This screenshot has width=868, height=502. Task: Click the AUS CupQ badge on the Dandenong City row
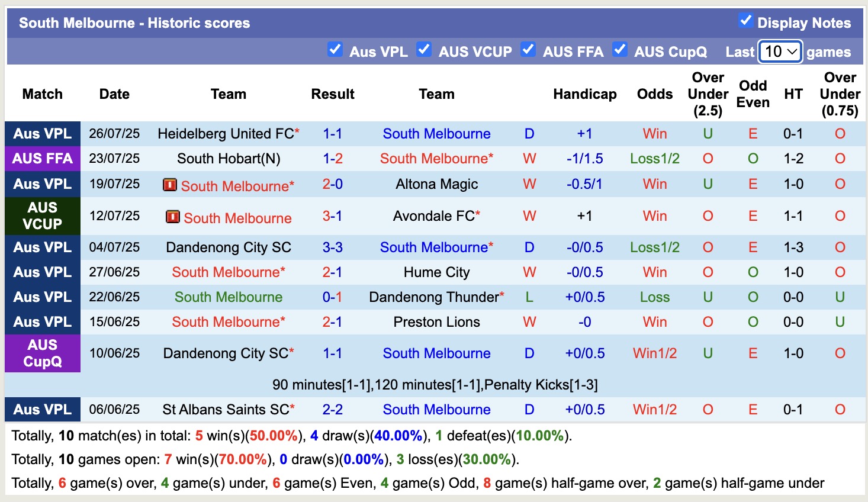(x=42, y=353)
